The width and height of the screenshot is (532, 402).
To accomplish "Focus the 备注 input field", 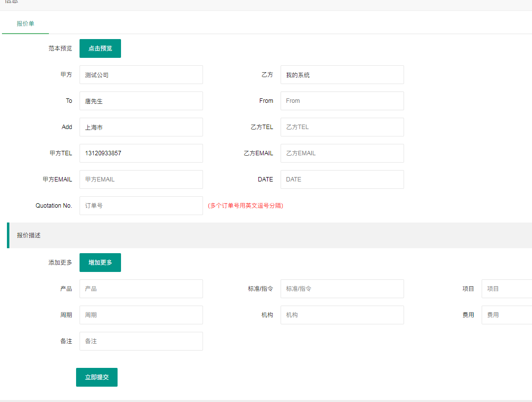I will click(141, 341).
